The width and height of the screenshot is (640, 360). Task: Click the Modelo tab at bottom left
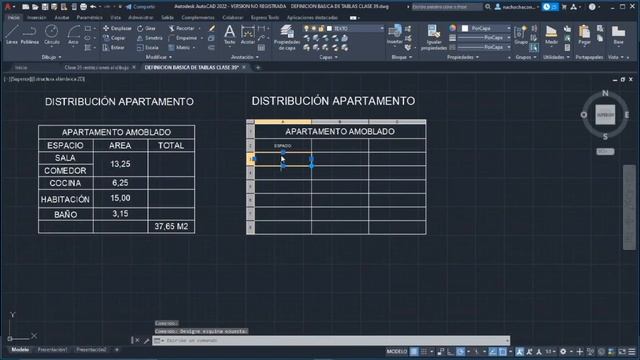click(x=20, y=350)
